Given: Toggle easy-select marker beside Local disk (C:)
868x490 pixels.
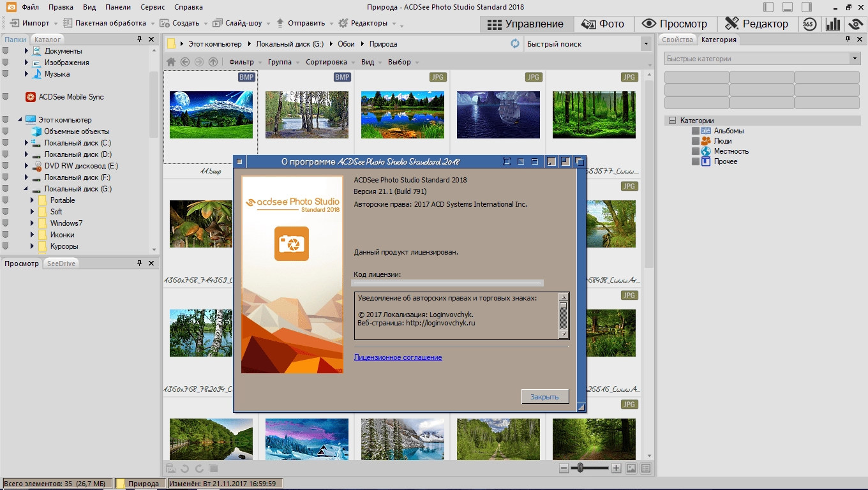Looking at the screenshot, I should click(x=6, y=143).
